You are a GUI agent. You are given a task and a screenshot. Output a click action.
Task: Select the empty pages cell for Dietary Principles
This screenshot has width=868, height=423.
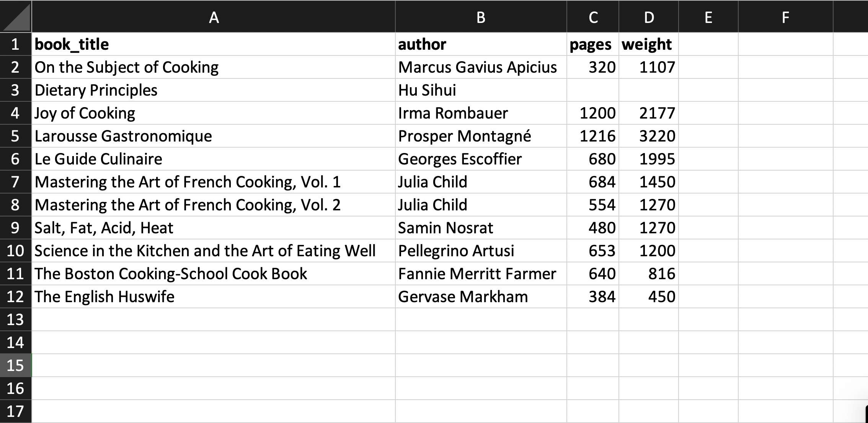(x=592, y=90)
